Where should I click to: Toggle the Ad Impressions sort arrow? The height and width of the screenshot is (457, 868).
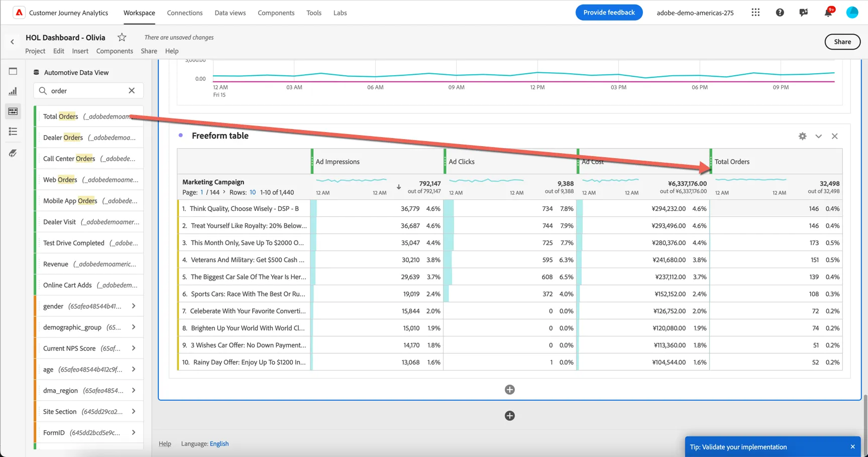tap(398, 187)
